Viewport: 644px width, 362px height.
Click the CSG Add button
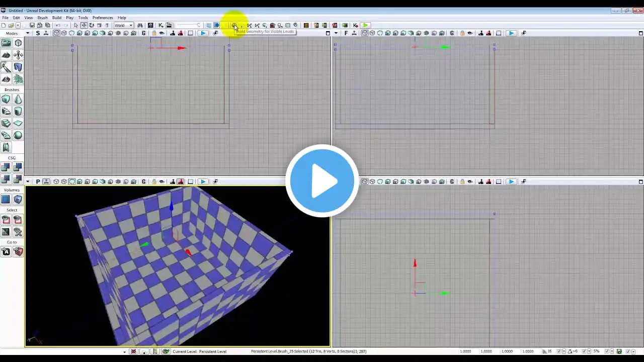(6, 167)
